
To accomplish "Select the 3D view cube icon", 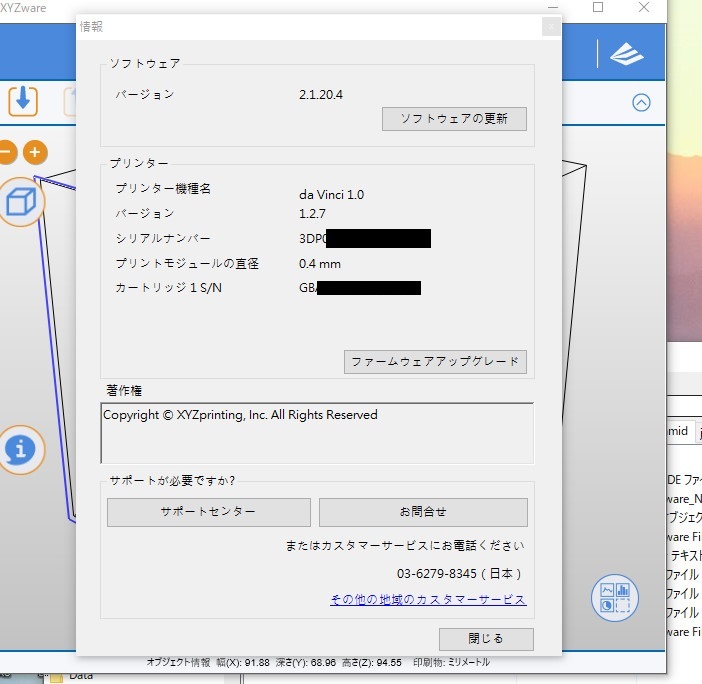I will coord(21,203).
